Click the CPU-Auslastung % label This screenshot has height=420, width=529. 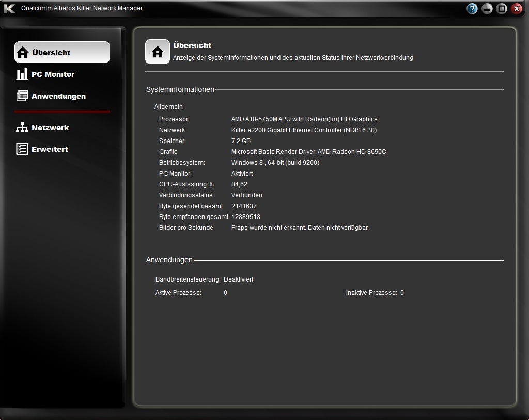coord(186,184)
